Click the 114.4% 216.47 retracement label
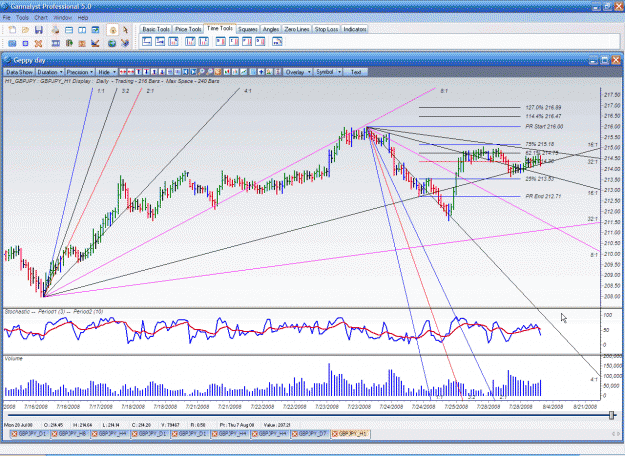This screenshot has width=625, height=456. tap(543, 116)
